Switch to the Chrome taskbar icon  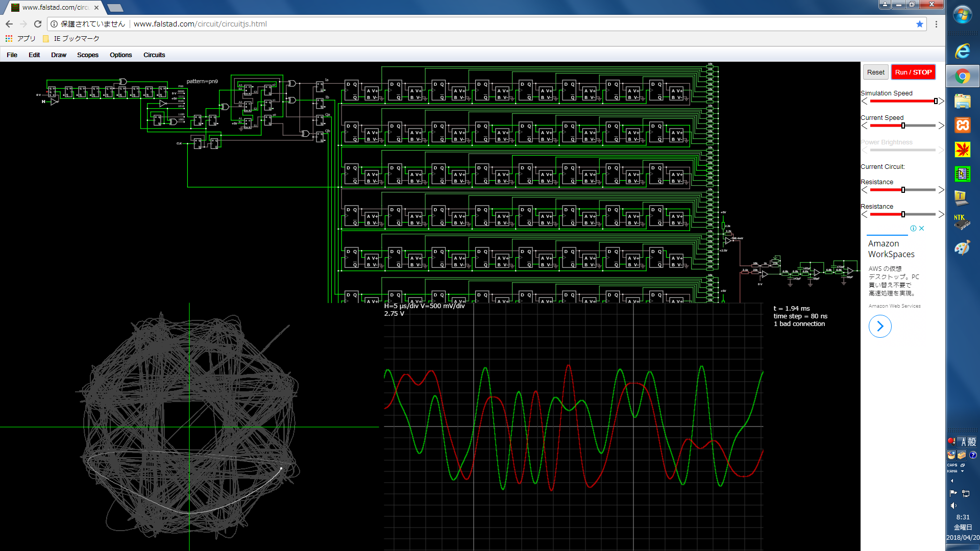point(963,77)
